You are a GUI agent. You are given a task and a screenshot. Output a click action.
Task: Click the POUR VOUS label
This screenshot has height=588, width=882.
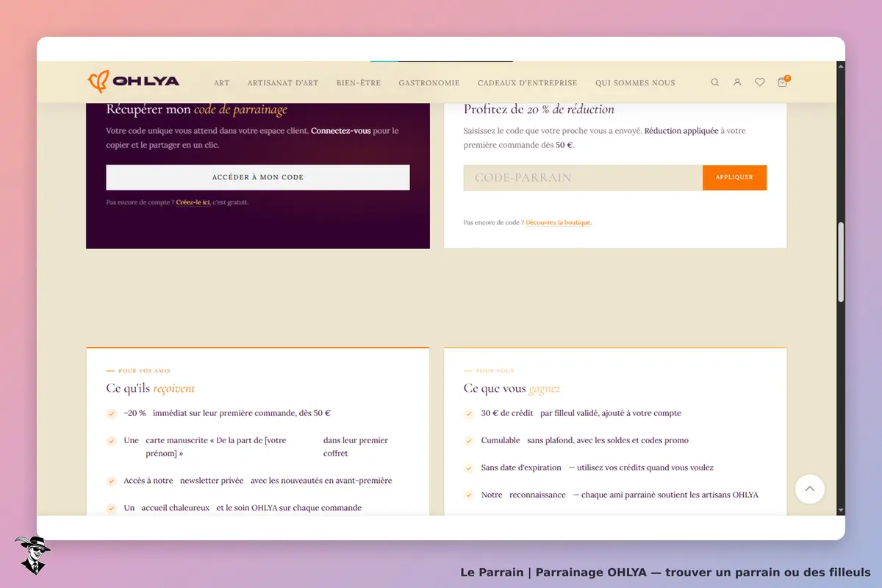[495, 371]
